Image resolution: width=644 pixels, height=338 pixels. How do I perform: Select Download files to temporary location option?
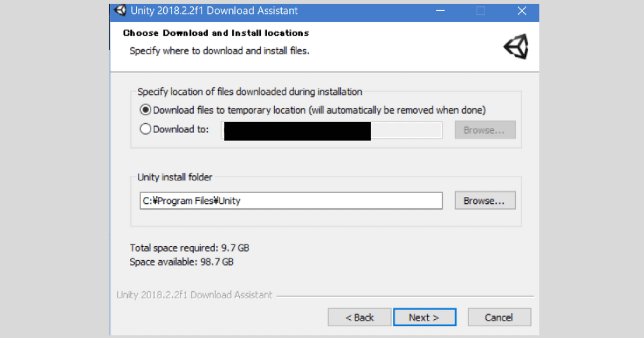click(x=145, y=110)
